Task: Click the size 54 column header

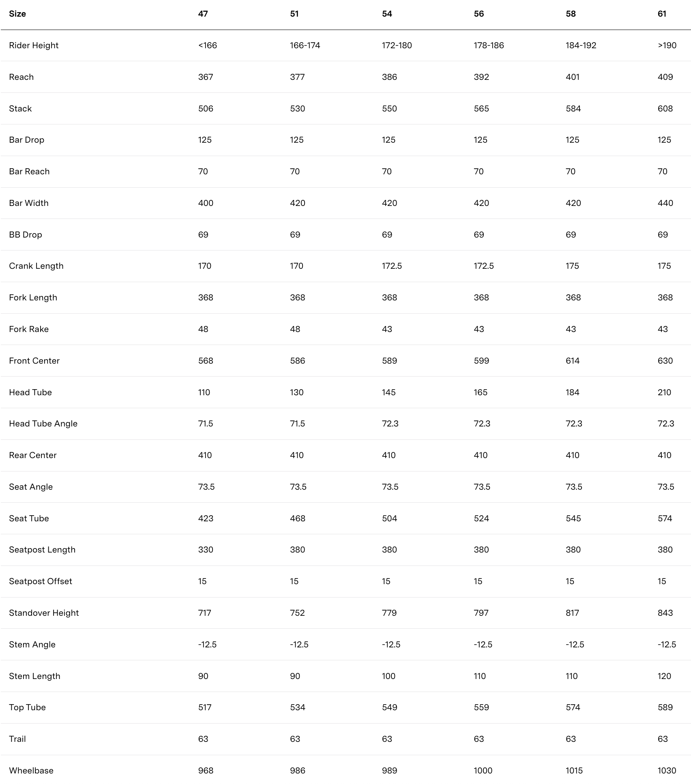Action: pyautogui.click(x=387, y=14)
